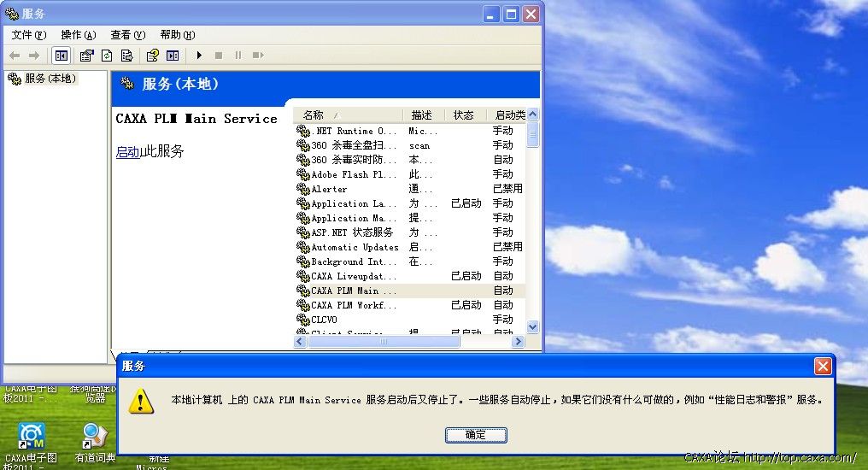This screenshot has height=470, width=868.
Task: Close the 服务 console window
Action: 531,14
